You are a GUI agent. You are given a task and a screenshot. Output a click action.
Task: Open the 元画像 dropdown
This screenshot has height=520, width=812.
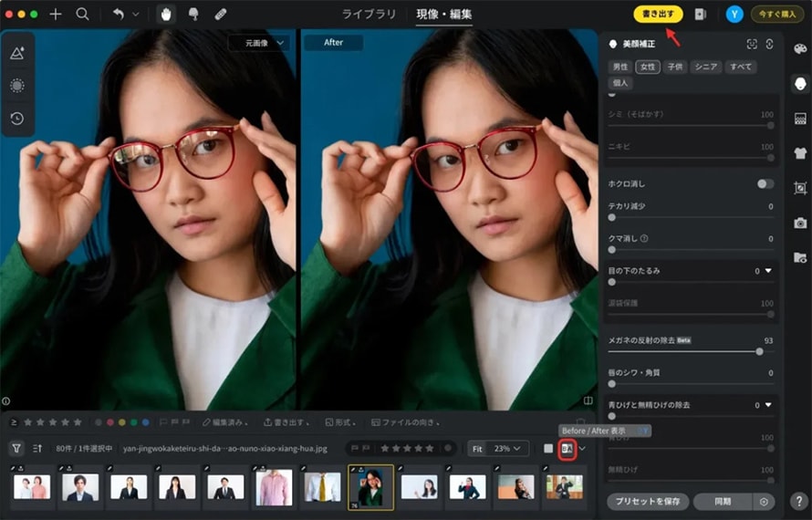258,43
